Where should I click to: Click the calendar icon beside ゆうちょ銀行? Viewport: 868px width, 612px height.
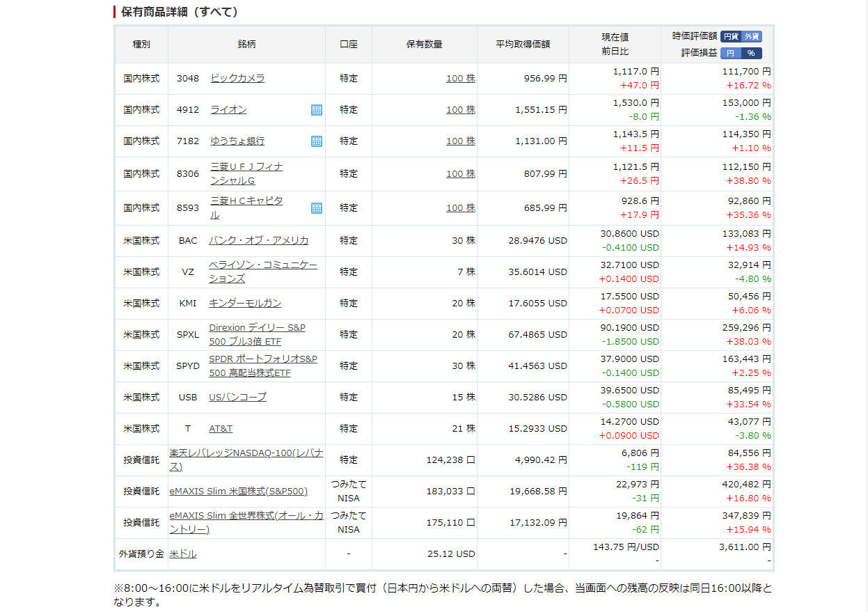(x=316, y=141)
